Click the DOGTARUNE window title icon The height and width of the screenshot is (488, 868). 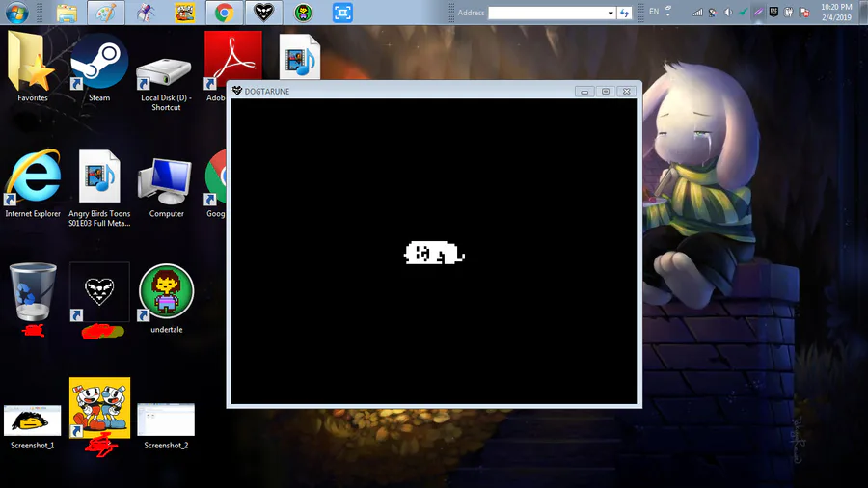(237, 91)
